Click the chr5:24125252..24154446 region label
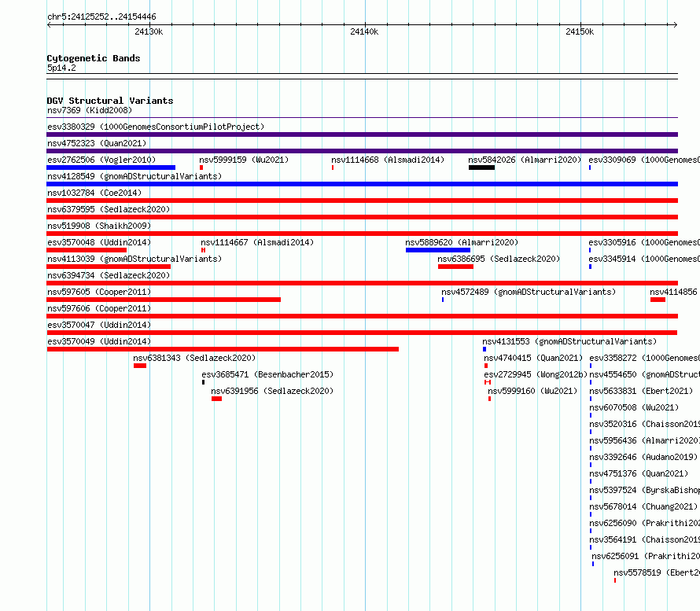 point(101,17)
